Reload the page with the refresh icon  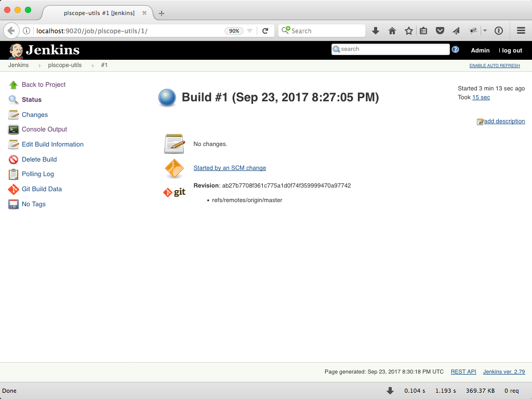click(265, 31)
